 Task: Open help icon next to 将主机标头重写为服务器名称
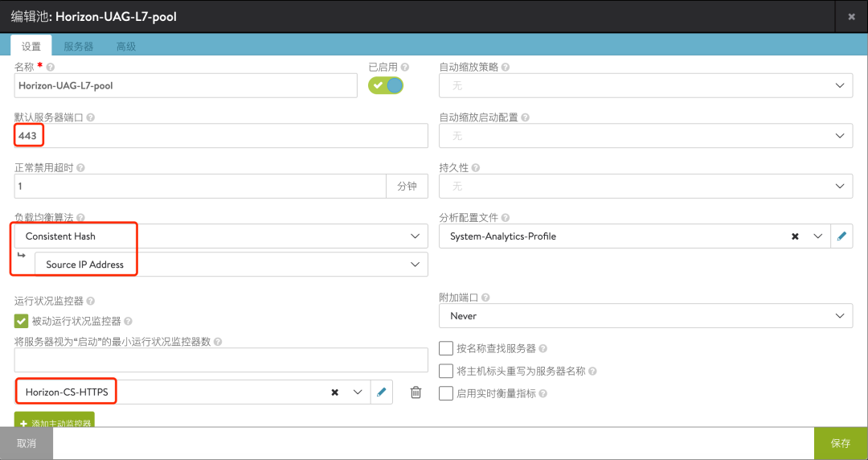592,372
